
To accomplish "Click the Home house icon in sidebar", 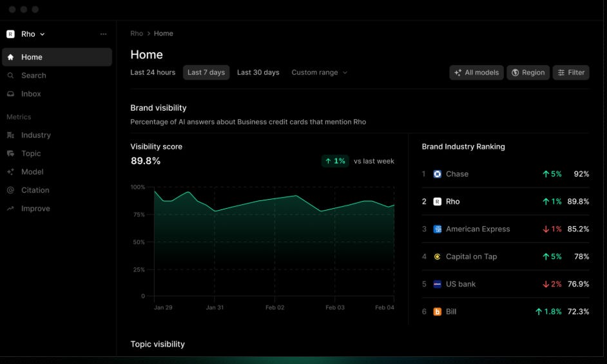I will click(x=10, y=57).
